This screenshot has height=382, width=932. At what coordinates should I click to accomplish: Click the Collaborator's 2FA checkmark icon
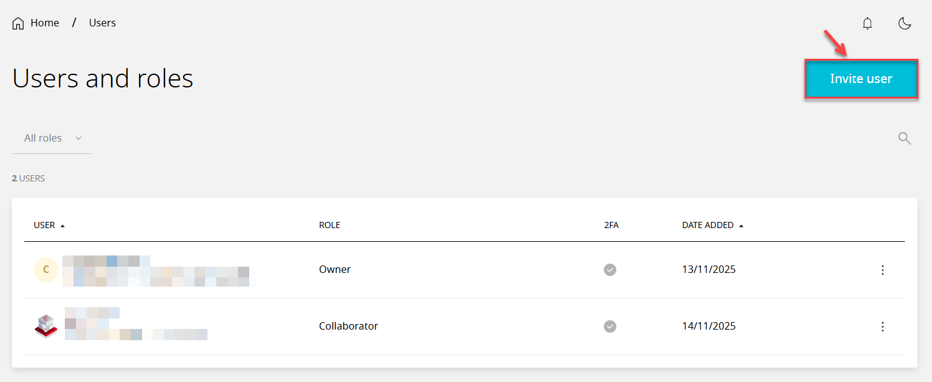coord(610,326)
